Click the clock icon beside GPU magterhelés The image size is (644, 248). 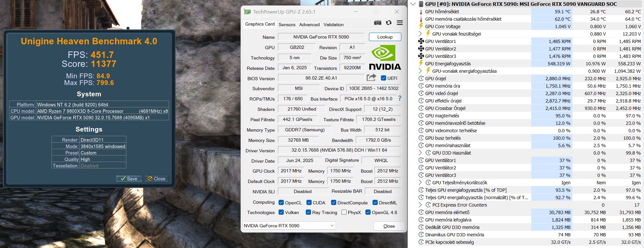coord(421,115)
